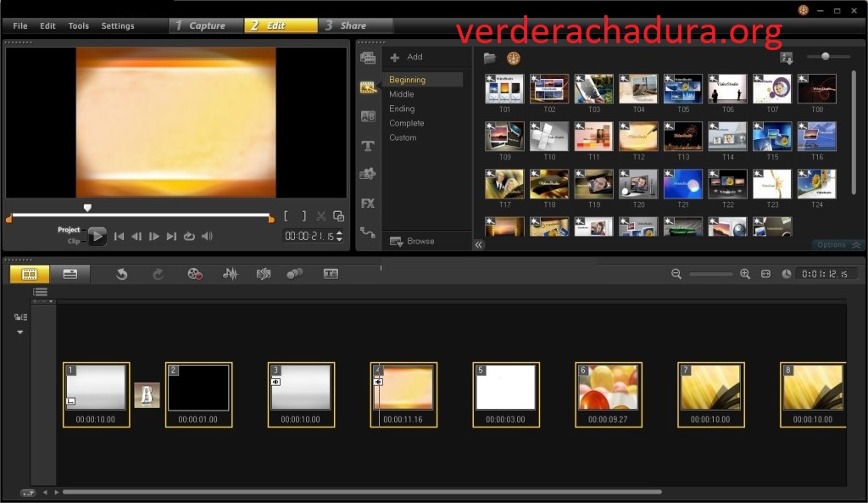Click the Add folder button

[x=406, y=57]
